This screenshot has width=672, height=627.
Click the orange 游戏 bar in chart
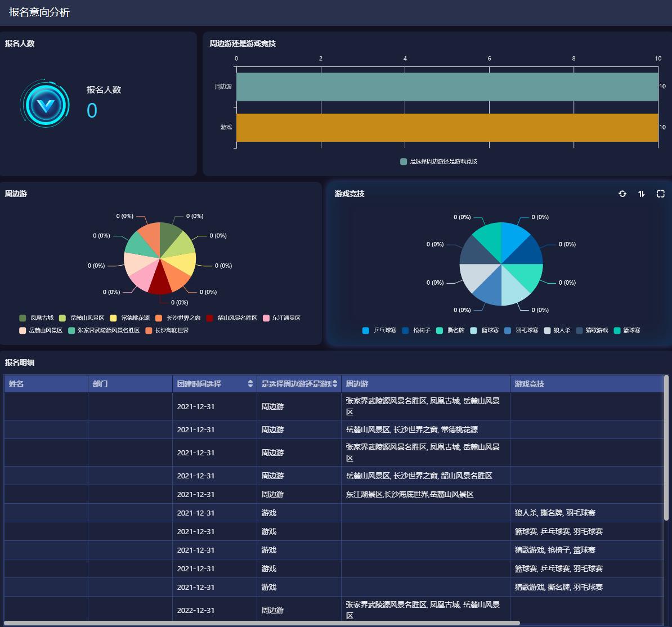coord(447,128)
